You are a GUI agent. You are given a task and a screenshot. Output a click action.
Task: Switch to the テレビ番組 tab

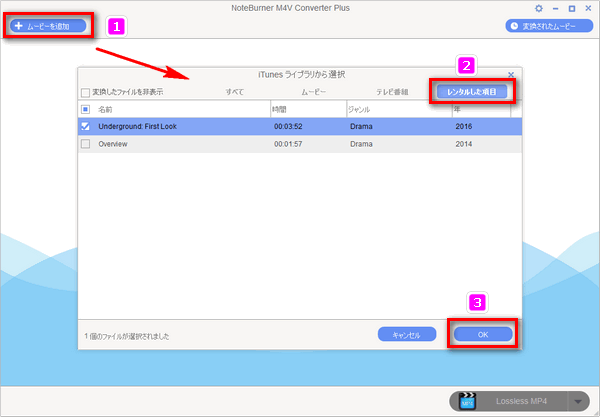pyautogui.click(x=392, y=92)
